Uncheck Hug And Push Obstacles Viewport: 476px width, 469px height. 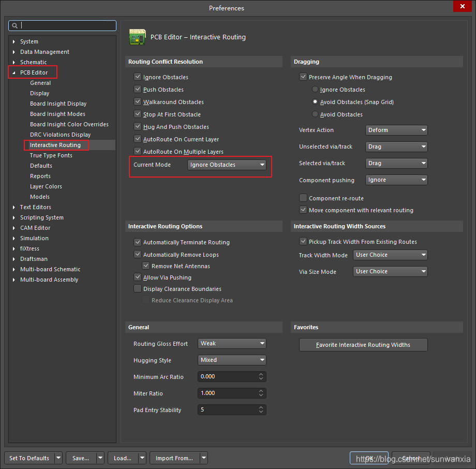(x=138, y=126)
